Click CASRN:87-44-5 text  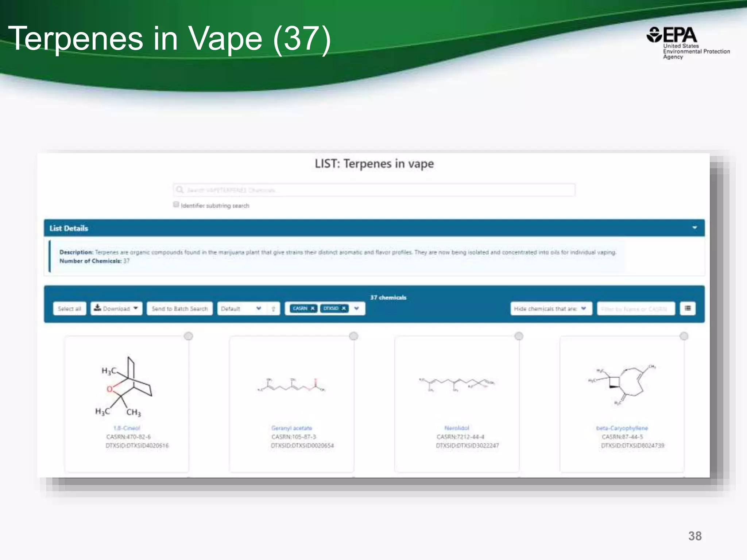[622, 437]
